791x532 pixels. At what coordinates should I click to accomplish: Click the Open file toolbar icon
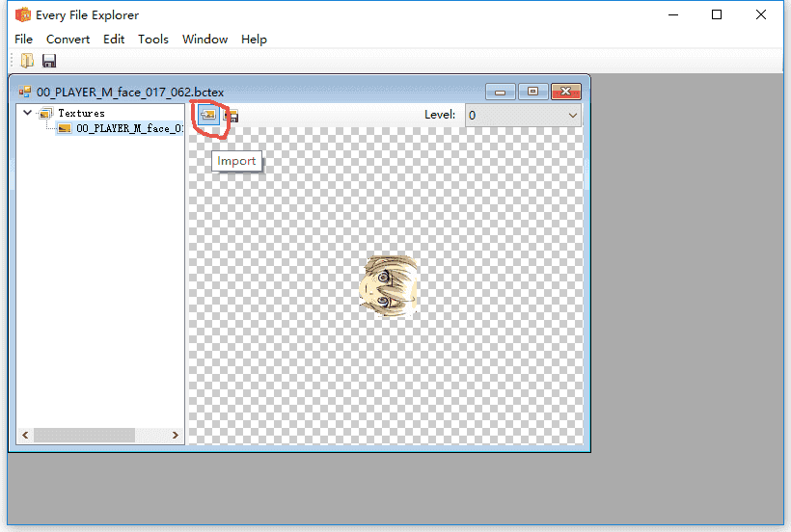click(27, 61)
